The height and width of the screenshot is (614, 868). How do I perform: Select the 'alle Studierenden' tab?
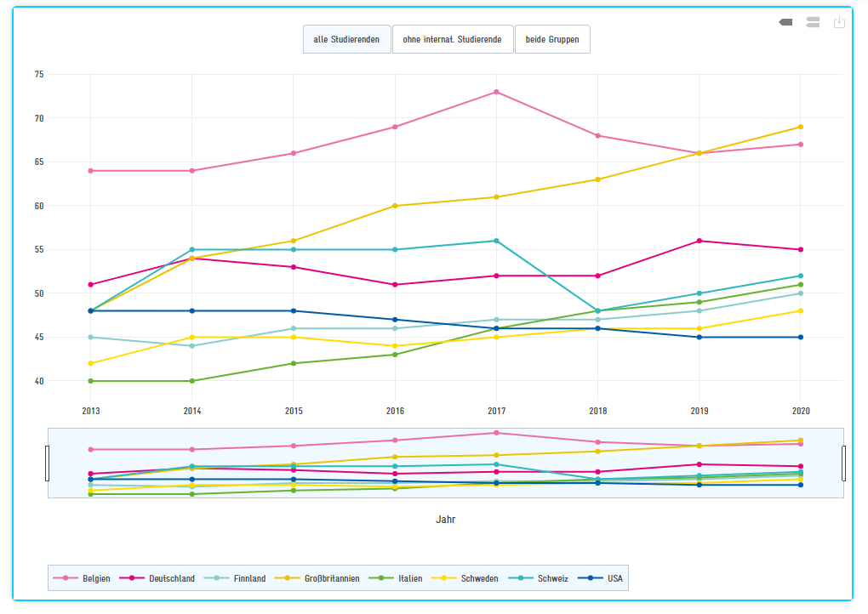pos(346,39)
